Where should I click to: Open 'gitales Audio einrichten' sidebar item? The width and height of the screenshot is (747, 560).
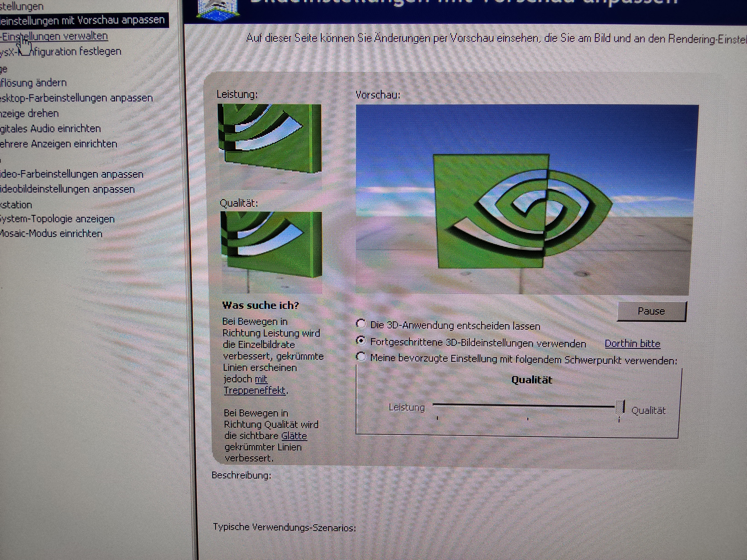[x=50, y=129]
